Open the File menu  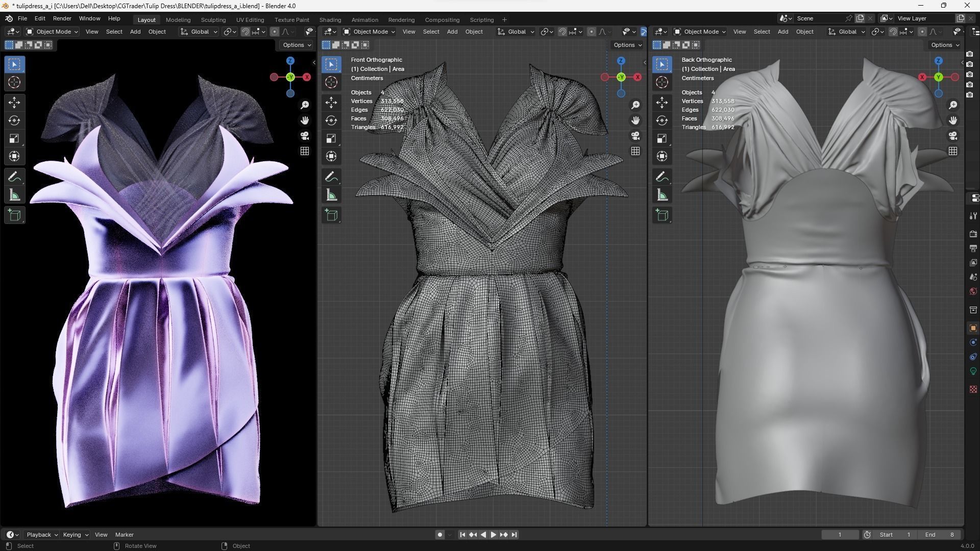pyautogui.click(x=22, y=18)
